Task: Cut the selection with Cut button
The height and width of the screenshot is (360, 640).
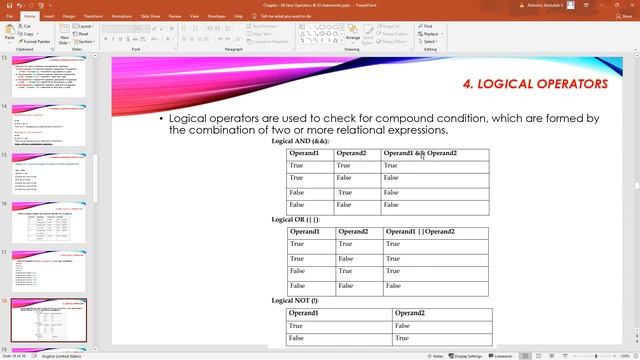Action: pos(24,26)
